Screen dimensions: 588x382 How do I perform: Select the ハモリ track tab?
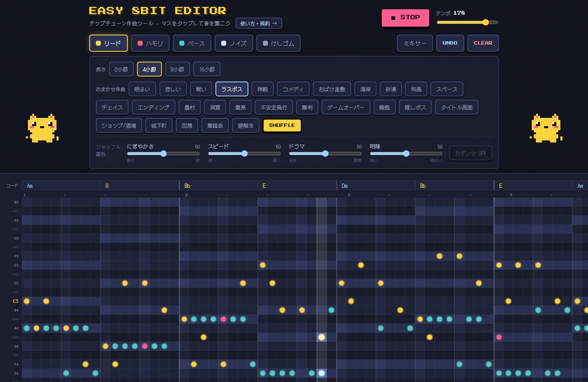[150, 43]
